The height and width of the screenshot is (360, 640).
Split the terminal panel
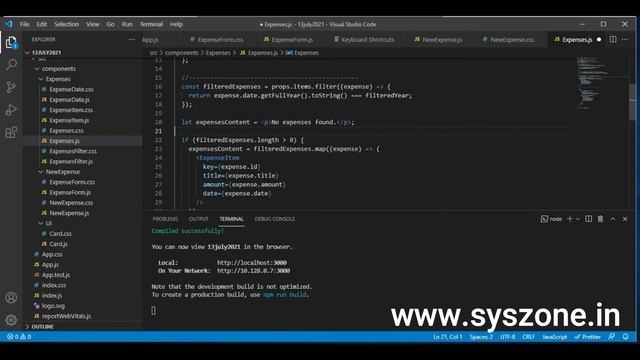pyautogui.click(x=588, y=219)
